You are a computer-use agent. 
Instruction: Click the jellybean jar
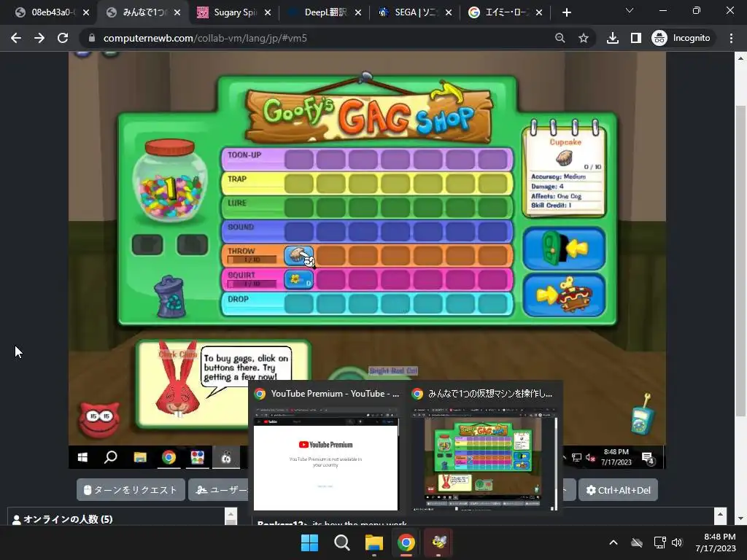(x=169, y=181)
